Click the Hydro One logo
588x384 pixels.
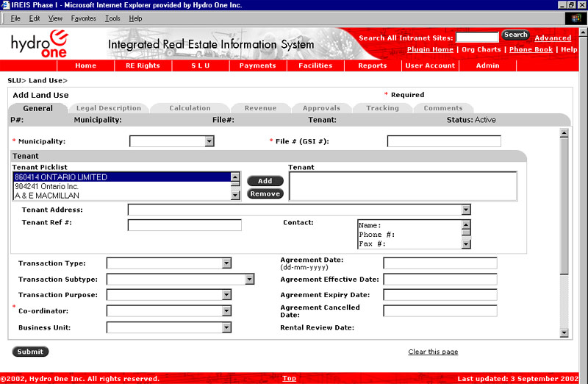40,44
